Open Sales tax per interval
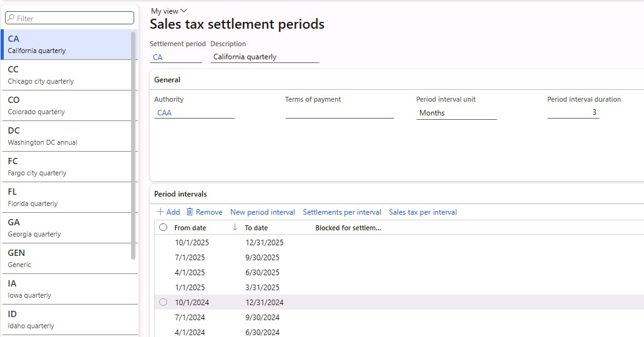This screenshot has height=337, width=644. (422, 212)
